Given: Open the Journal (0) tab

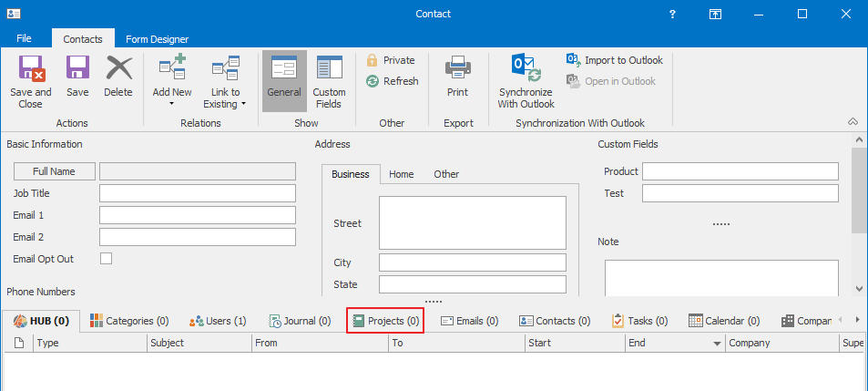Looking at the screenshot, I should 300,321.
